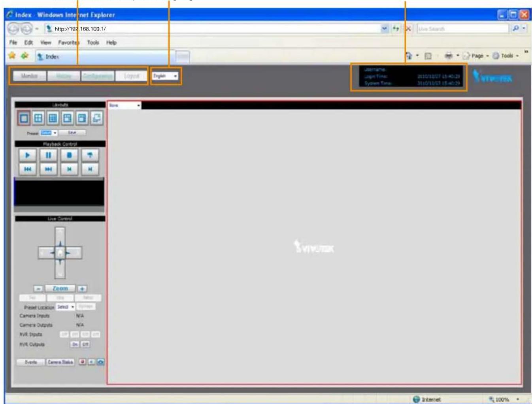
Task: Open the Tools toolbar dropdown
Action: (506, 56)
